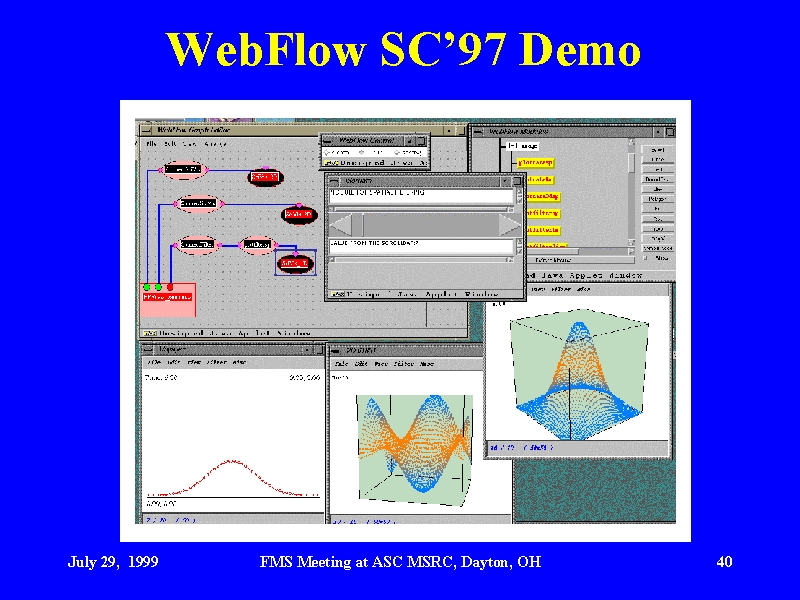Viewport: 800px width, 600px height.
Task: Open the Filter menu in the bell-curve plot window
Action: tap(216, 362)
